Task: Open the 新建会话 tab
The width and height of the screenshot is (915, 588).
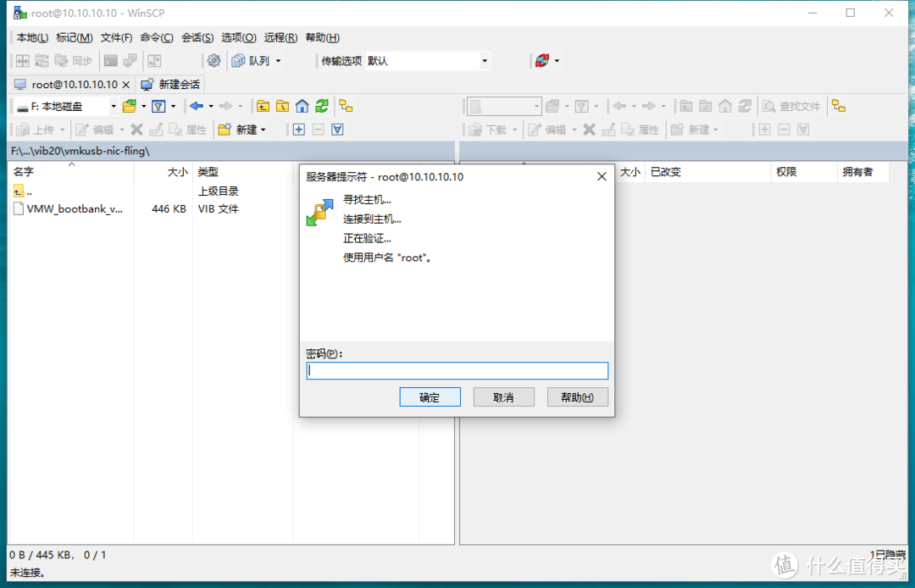Action: click(170, 85)
